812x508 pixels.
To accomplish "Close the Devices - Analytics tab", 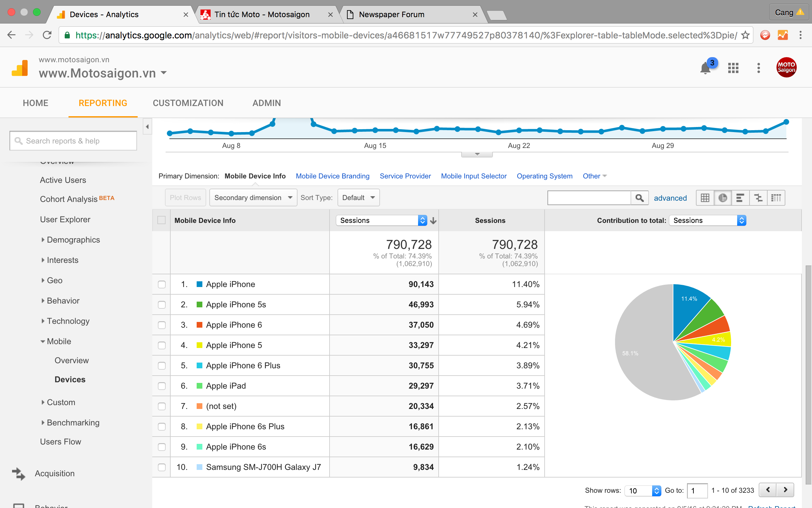I will (x=186, y=15).
